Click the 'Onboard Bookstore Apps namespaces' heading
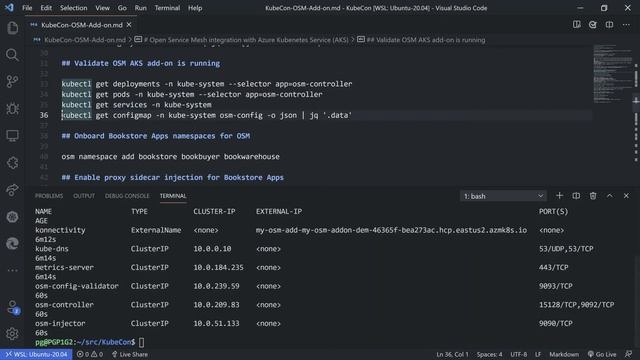Image resolution: width=640 pixels, height=360 pixels. [x=156, y=136]
